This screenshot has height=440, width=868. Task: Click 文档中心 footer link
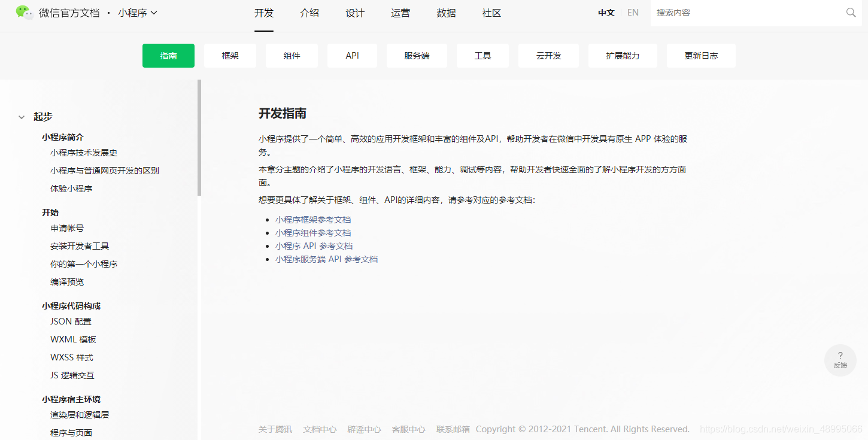[x=320, y=429]
